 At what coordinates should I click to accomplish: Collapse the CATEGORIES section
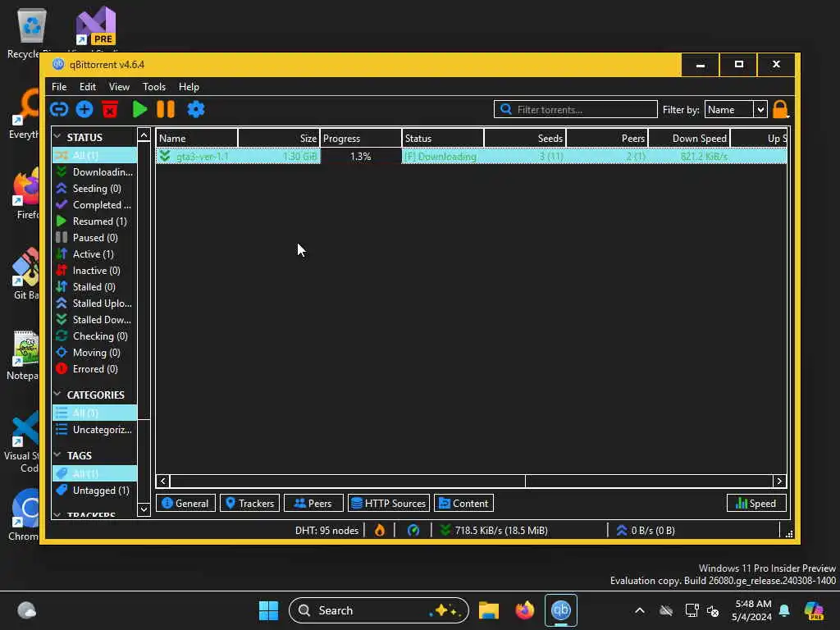point(58,395)
